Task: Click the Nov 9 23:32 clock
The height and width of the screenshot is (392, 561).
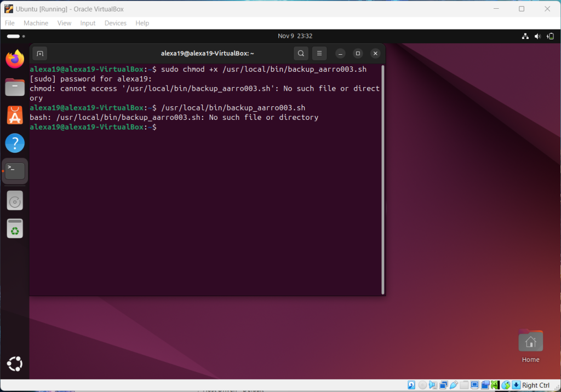Action: coord(295,36)
